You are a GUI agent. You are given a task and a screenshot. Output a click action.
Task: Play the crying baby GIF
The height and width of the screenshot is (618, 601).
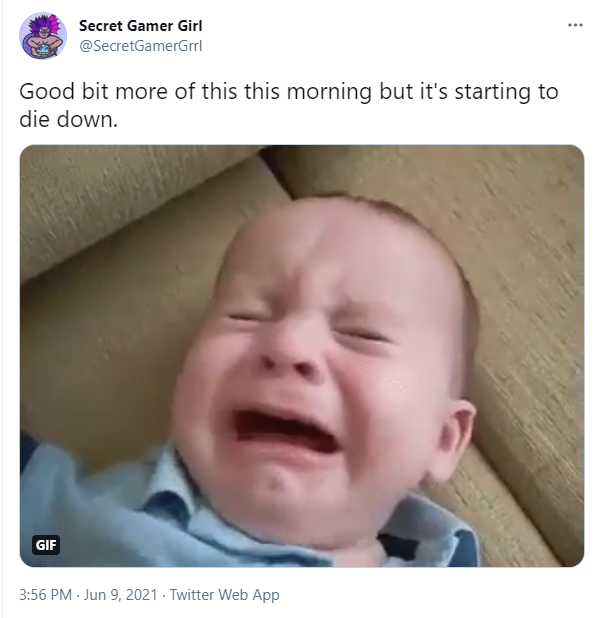[302, 356]
